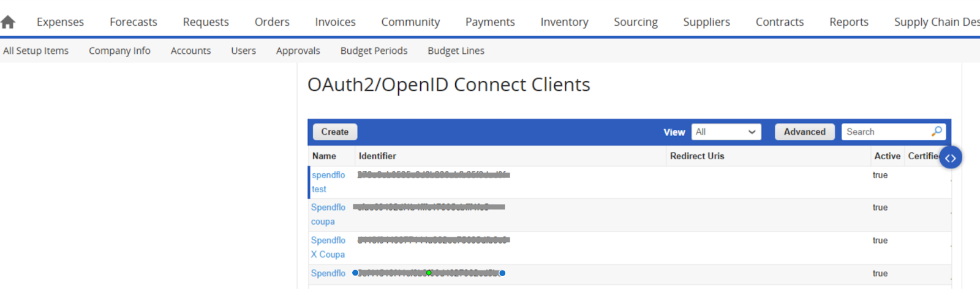Click the OAuth2/OpenID Connect Clients heading

tap(449, 84)
